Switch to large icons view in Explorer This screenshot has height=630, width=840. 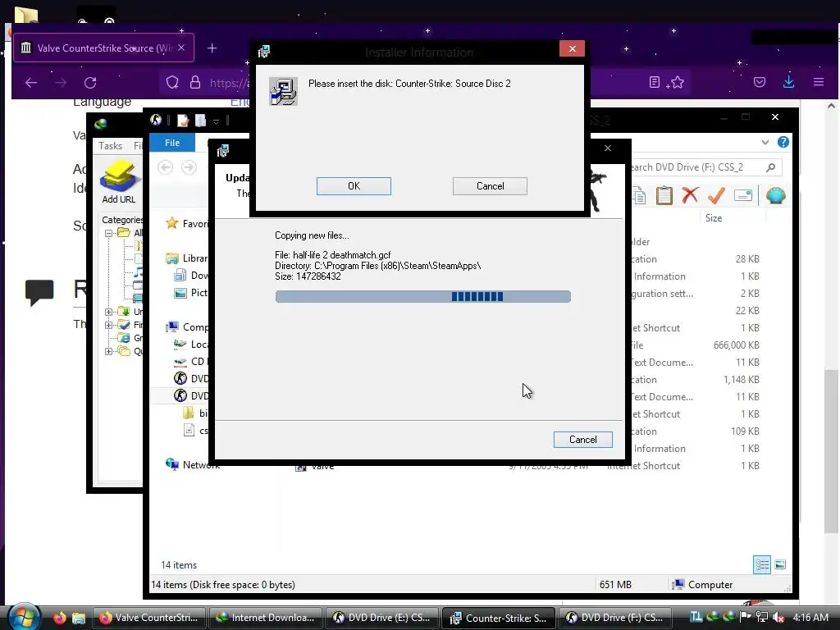(780, 564)
